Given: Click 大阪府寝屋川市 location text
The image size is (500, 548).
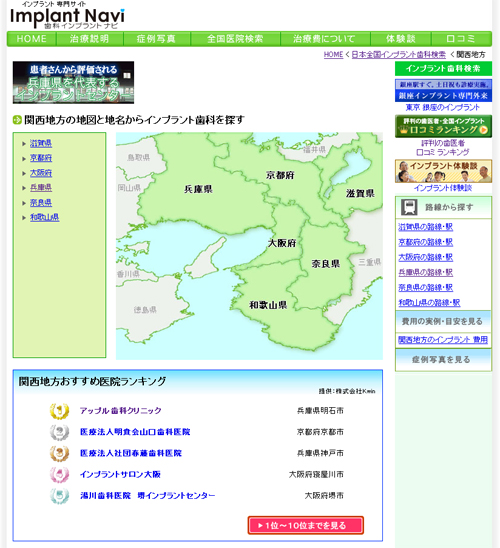Looking at the screenshot, I should coord(316,475).
